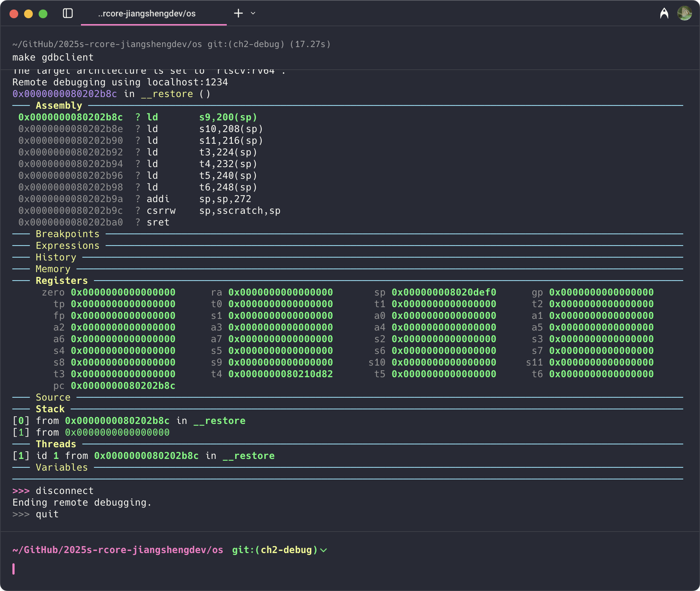Click the sret instruction line
The image size is (700, 591).
(158, 222)
